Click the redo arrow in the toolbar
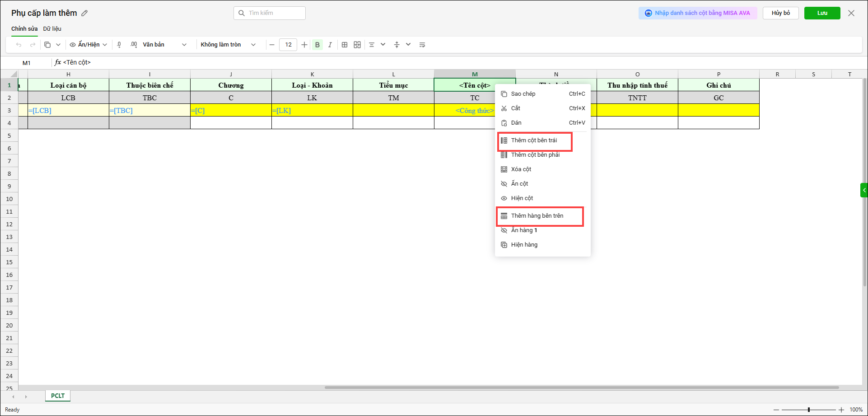Viewport: 868px width, 416px height. 33,45
